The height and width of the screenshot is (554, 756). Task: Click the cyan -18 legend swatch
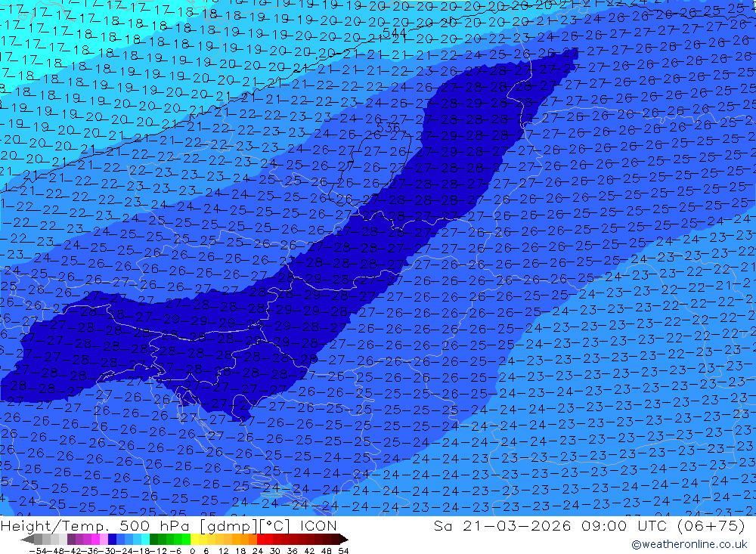pos(145,540)
